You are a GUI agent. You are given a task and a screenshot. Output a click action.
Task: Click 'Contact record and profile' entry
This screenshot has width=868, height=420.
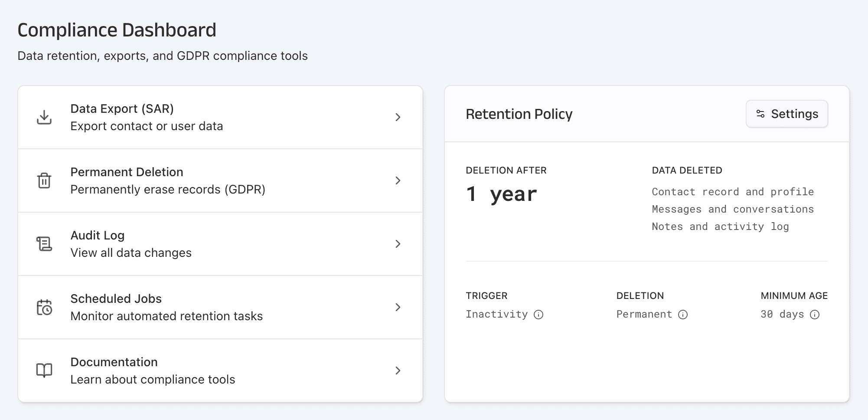coord(733,192)
